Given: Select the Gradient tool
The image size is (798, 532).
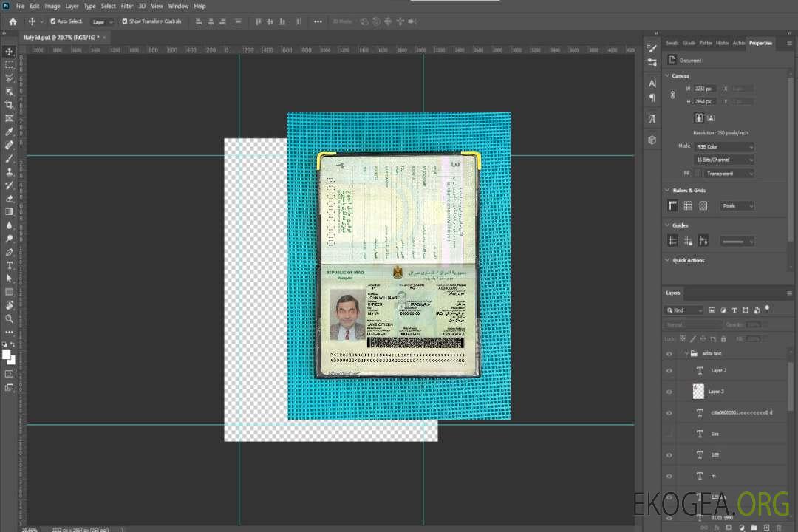Looking at the screenshot, I should (x=9, y=212).
